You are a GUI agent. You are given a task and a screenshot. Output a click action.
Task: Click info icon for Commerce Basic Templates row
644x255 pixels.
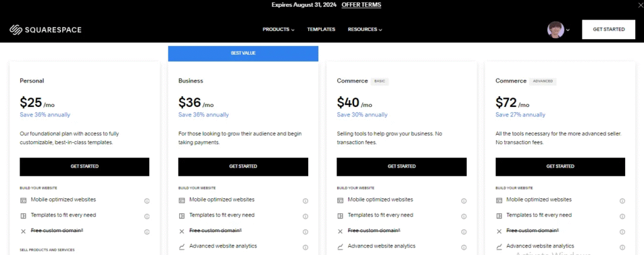pos(464,216)
